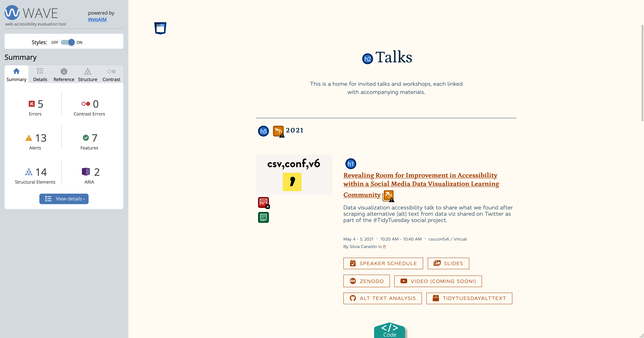The width and height of the screenshot is (644, 338).
Task: Expand details via View details button
Action: [64, 199]
